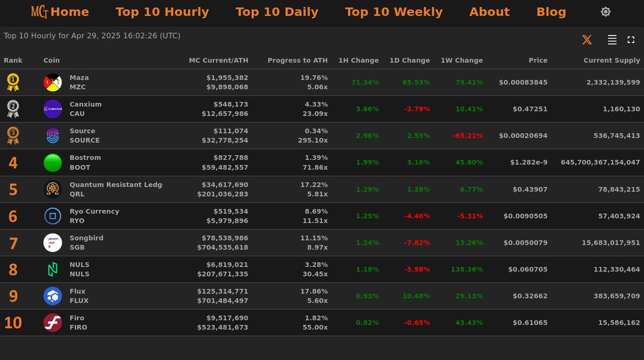
Task: Open the Canxium CAU coin name
Action: coord(85,109)
